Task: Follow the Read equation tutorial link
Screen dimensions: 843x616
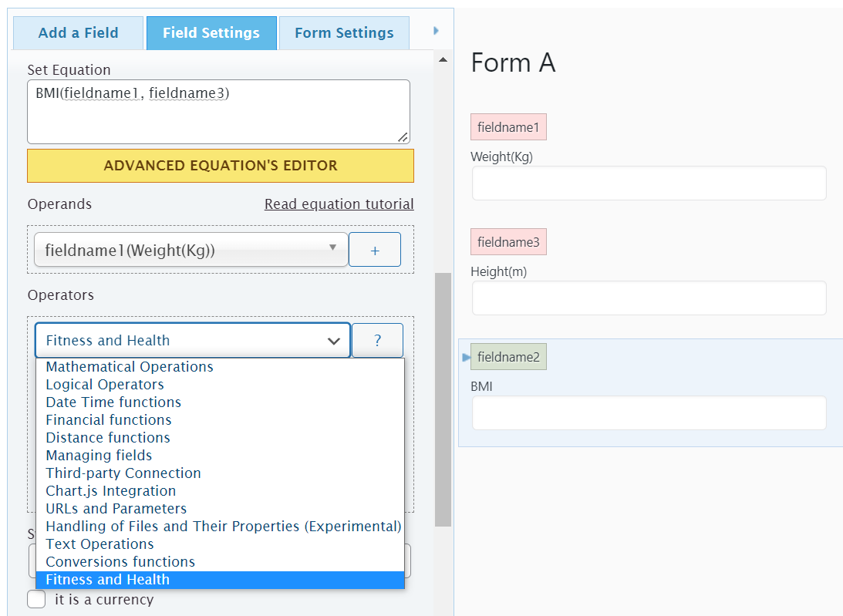Action: pyautogui.click(x=339, y=204)
